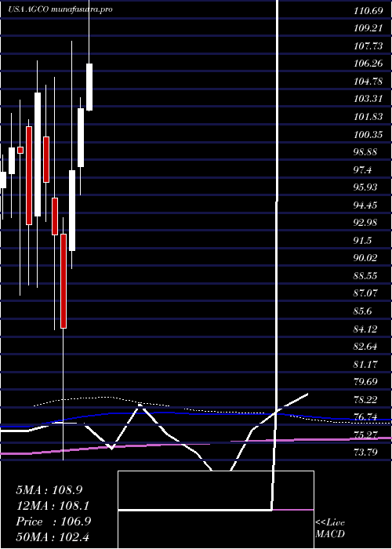392x549 pixels.
Task: Click the 12MA : 108.1 value
Action: 53,506
